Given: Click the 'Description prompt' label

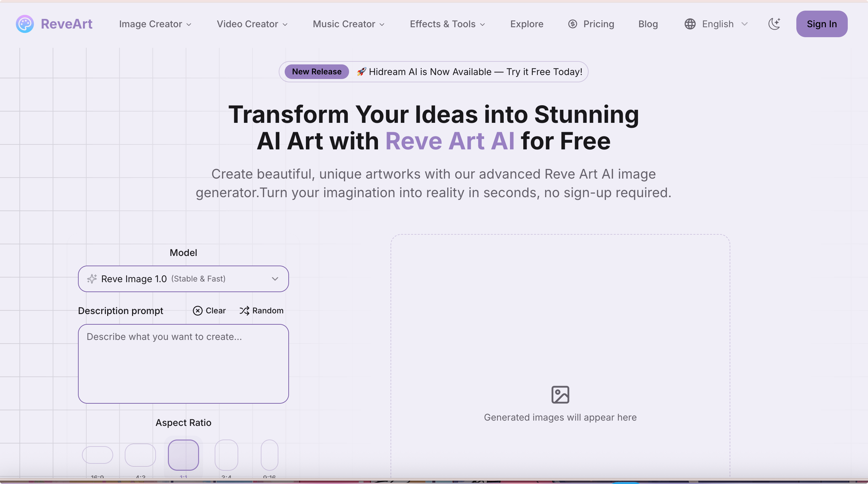Looking at the screenshot, I should coord(121,311).
